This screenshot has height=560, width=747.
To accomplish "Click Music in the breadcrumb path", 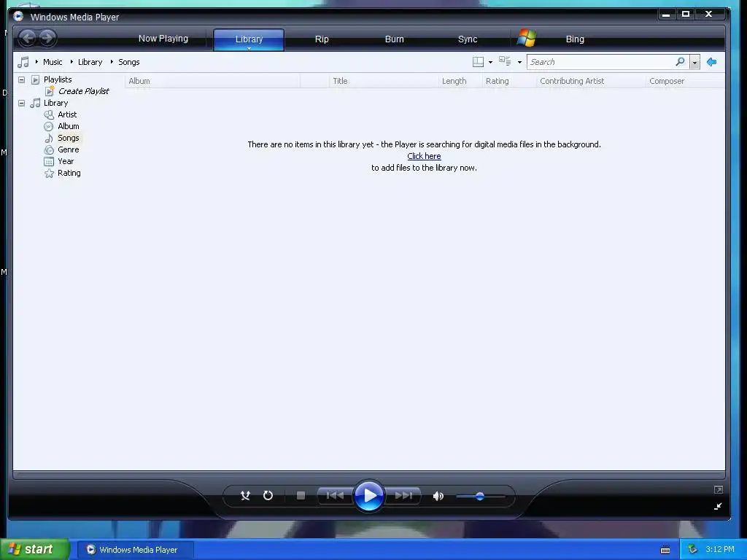I will click(x=53, y=62).
